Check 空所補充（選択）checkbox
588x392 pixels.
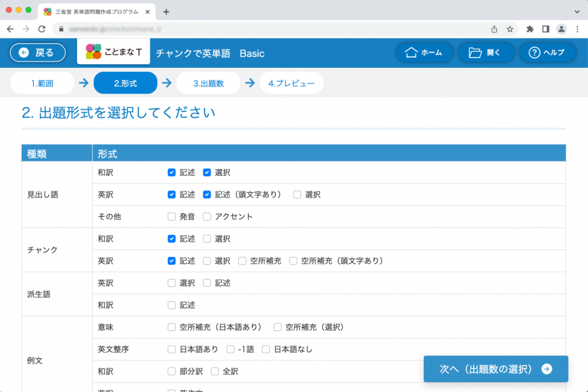[x=277, y=327]
